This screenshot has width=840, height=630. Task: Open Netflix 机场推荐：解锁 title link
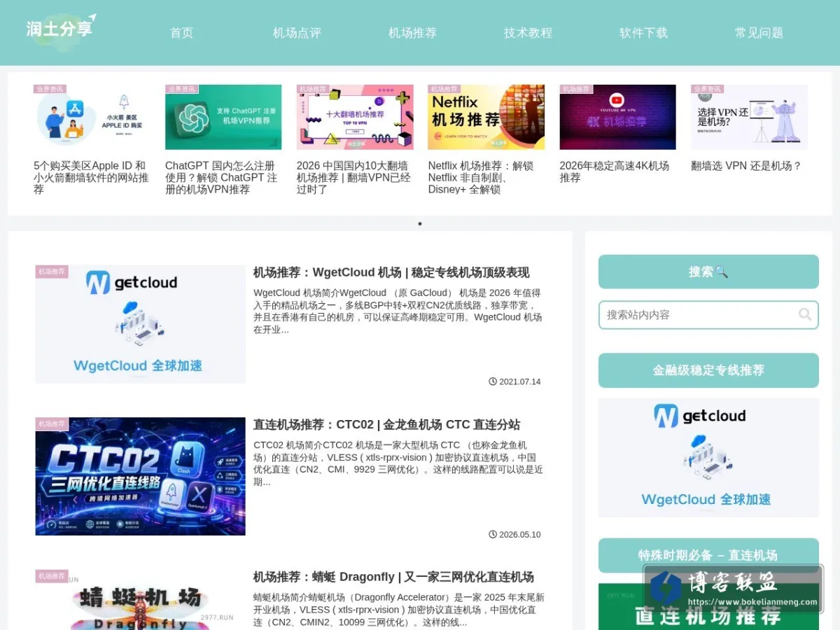point(481,178)
